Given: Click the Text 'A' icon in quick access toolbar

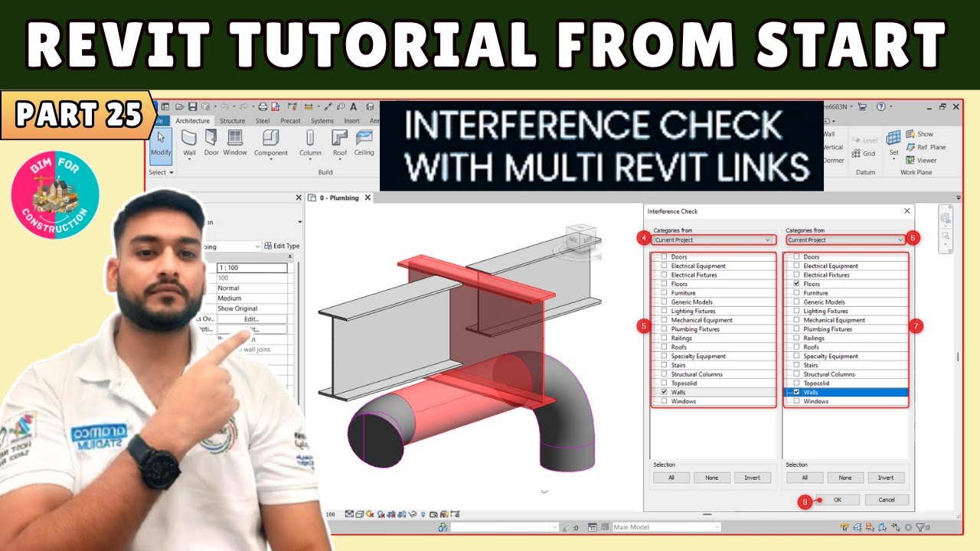Looking at the screenshot, I should [353, 106].
